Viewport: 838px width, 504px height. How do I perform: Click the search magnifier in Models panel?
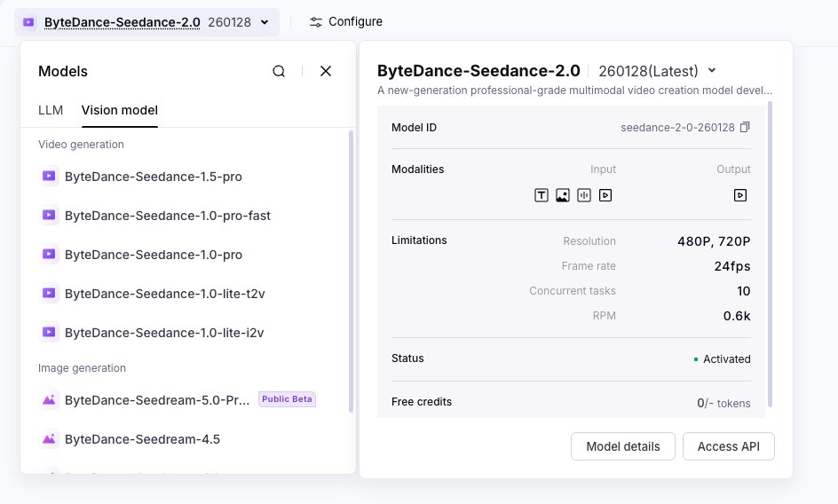[x=279, y=71]
